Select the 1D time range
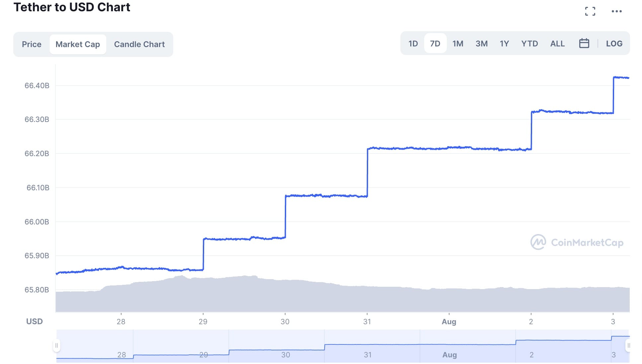 click(x=413, y=43)
